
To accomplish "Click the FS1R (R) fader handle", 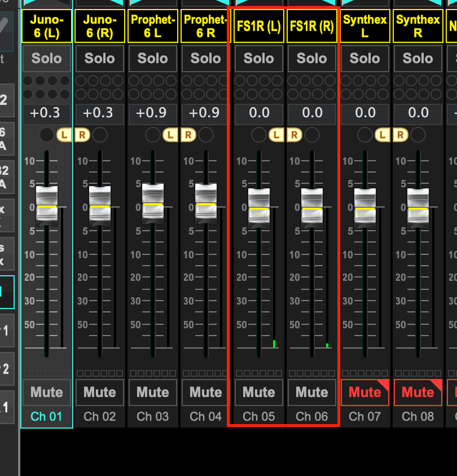I will click(x=312, y=209).
